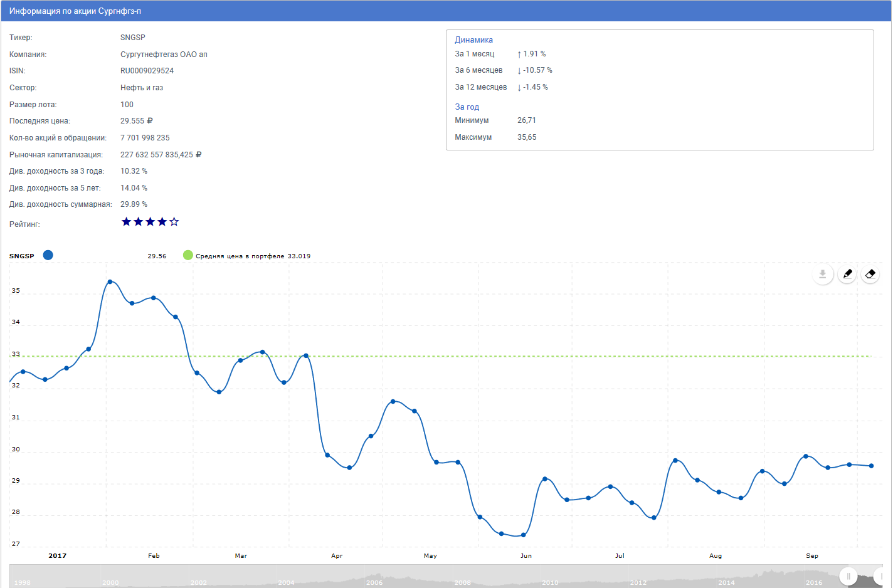
Task: Click the last data point on chart
Action: 871,466
